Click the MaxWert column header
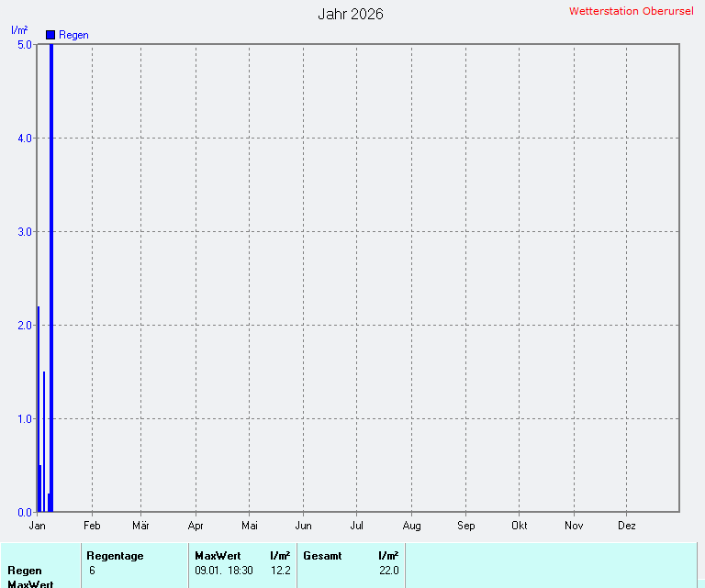The width and height of the screenshot is (705, 588). pyautogui.click(x=218, y=555)
